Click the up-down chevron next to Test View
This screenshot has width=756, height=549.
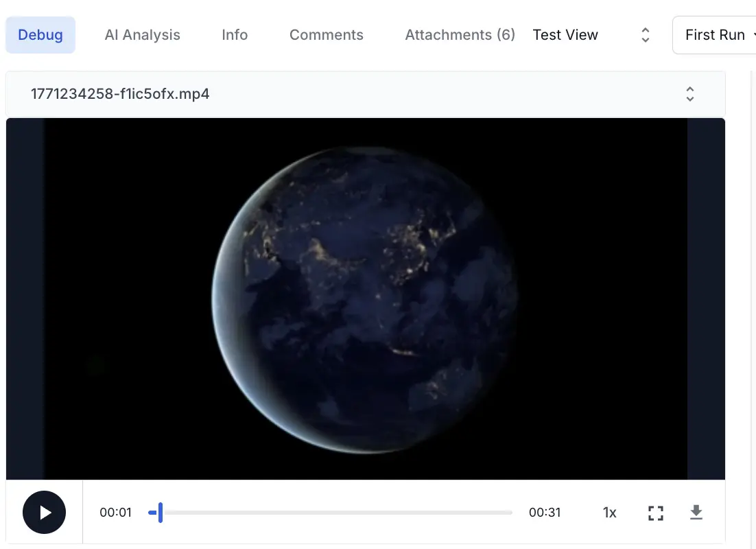click(645, 34)
